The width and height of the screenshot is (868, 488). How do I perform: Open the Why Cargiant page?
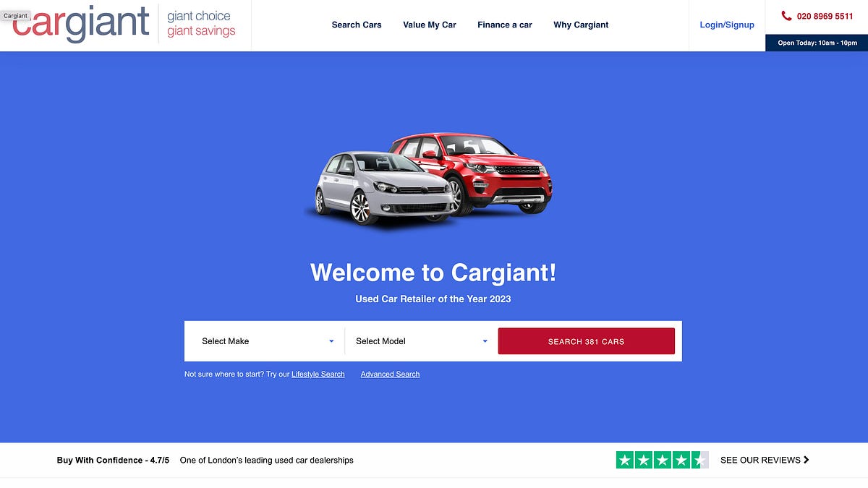(581, 25)
